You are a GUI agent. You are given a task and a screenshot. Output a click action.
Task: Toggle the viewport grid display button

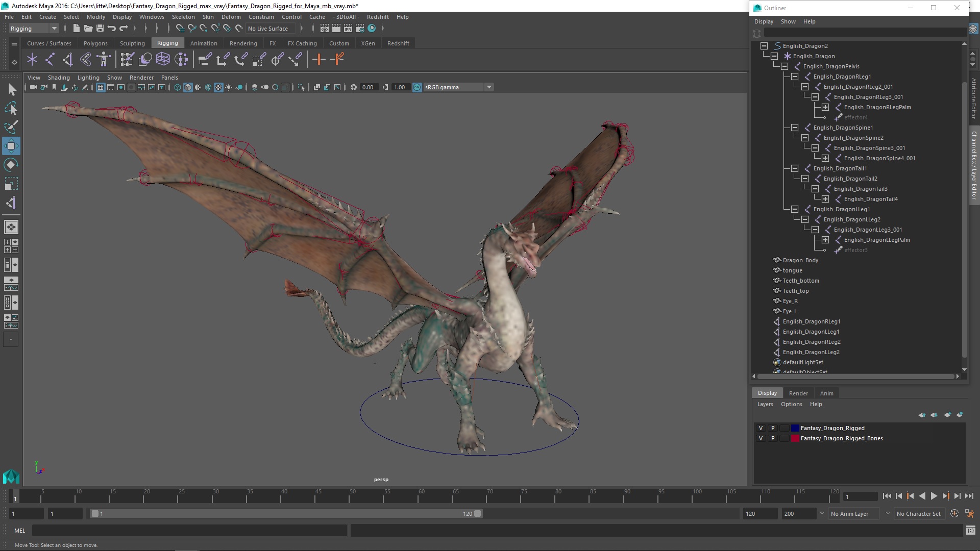tap(101, 87)
